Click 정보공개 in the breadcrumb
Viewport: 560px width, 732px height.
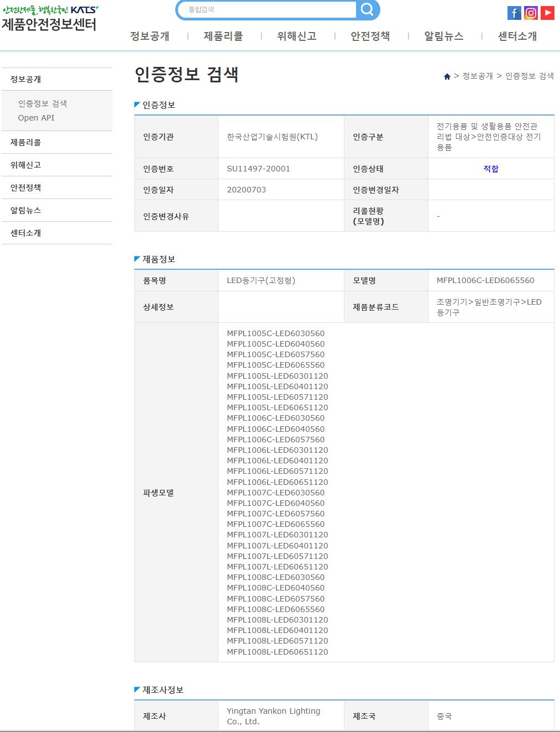(478, 76)
